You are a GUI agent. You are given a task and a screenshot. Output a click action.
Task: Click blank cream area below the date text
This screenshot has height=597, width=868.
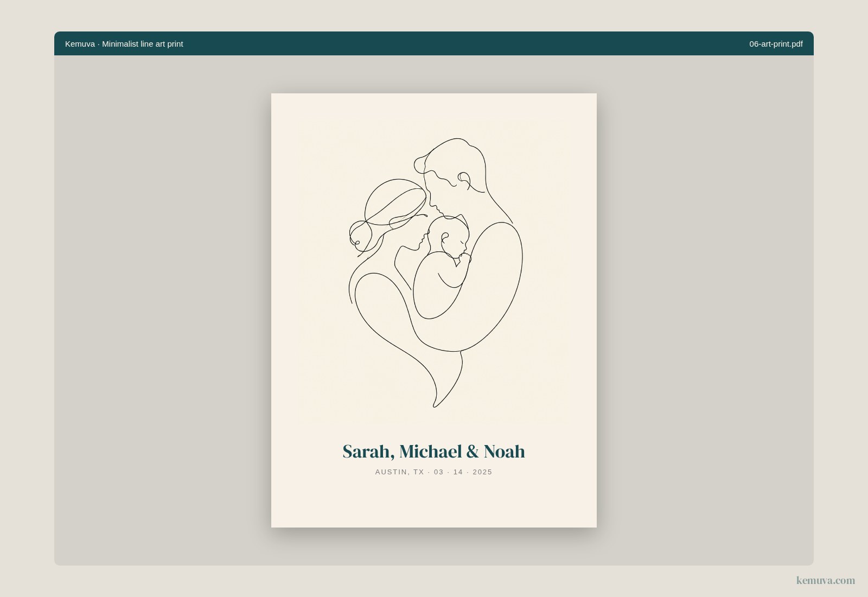click(434, 502)
